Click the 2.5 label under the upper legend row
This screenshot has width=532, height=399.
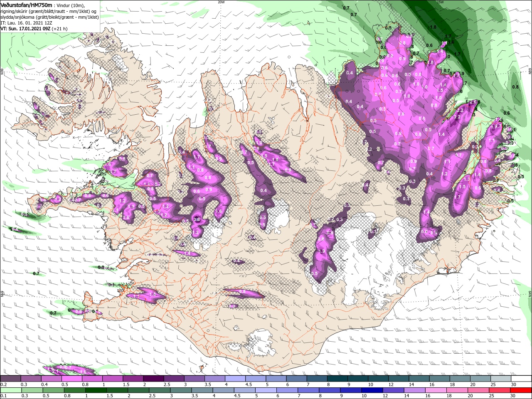pyautogui.click(x=167, y=384)
